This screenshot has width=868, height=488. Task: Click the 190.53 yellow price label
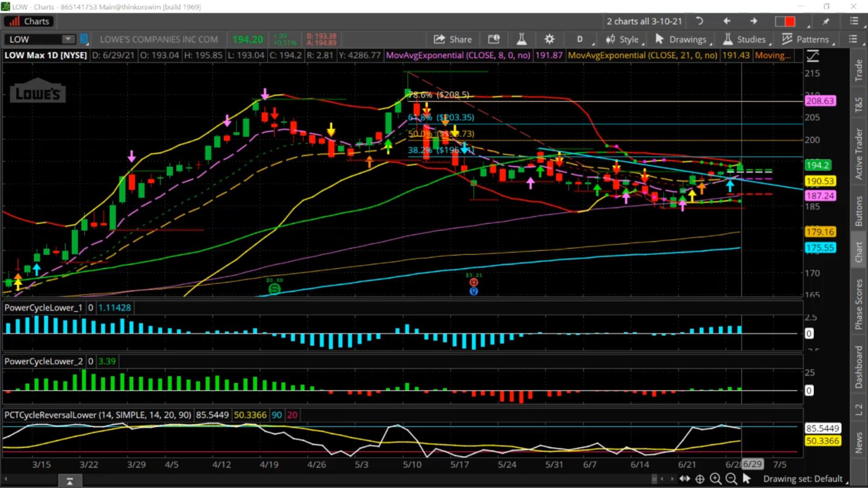tap(820, 181)
